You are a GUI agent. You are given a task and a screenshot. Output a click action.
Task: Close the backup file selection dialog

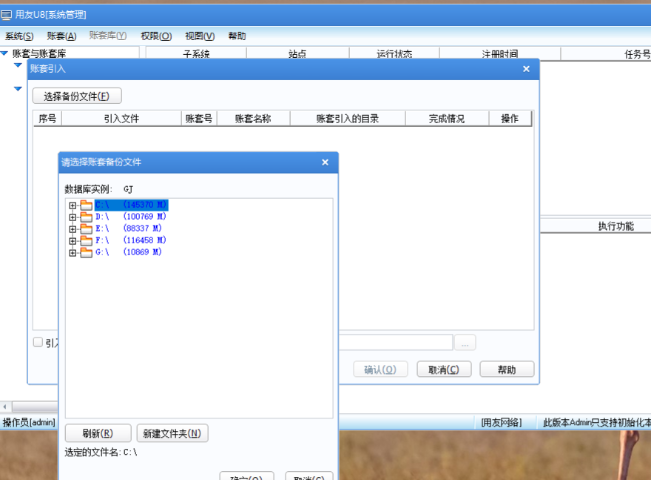324,162
